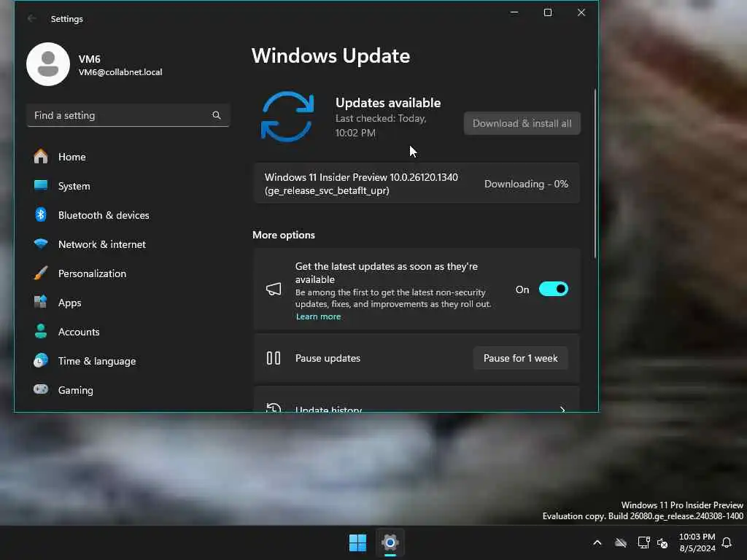Maximize the Settings window
This screenshot has height=560, width=747.
[548, 12]
